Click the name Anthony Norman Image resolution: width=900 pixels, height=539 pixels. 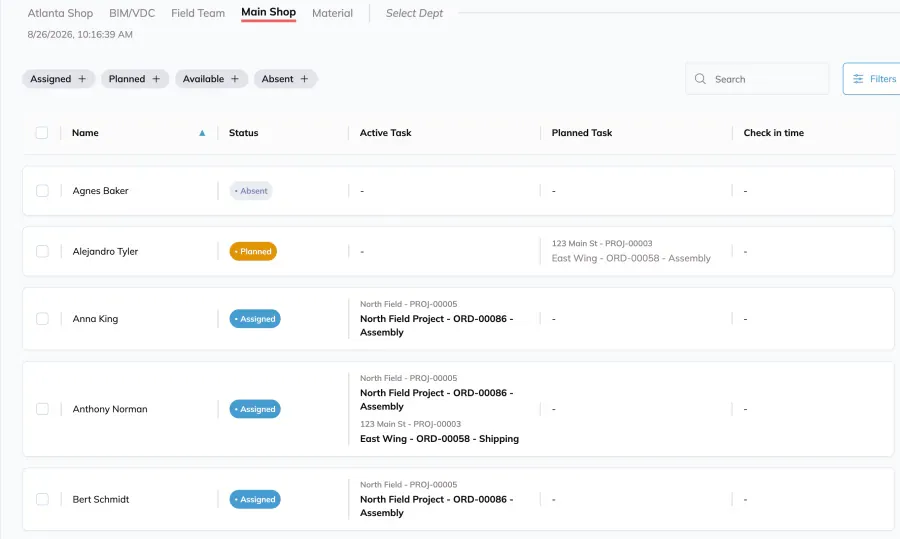110,409
